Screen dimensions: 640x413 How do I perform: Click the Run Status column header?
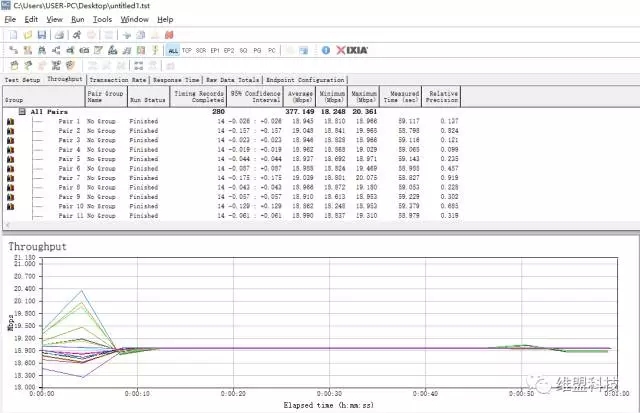coord(148,99)
